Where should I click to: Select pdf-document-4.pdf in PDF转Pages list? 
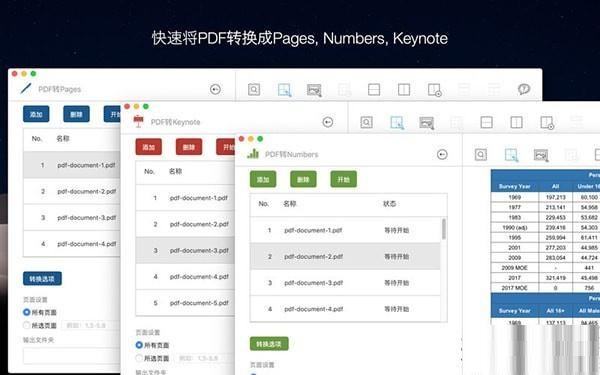click(72, 244)
